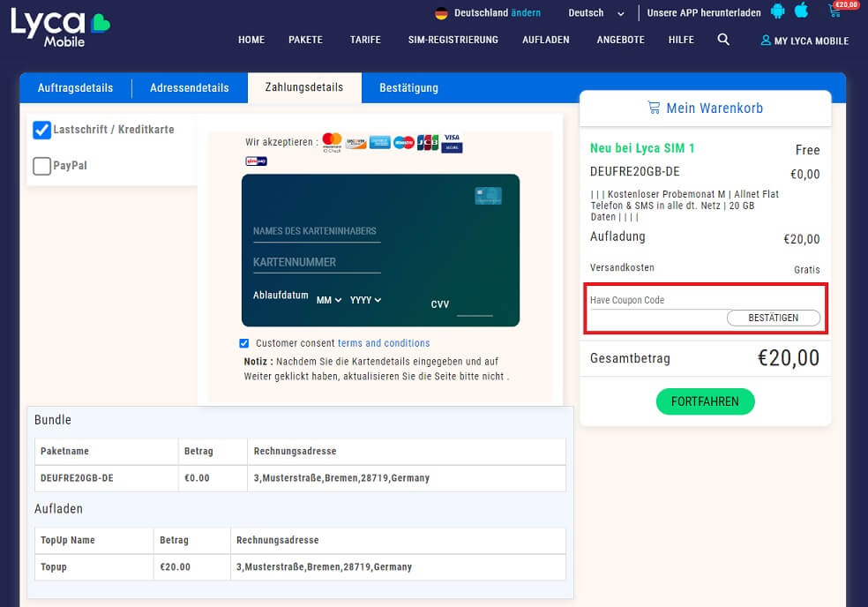Click the Mastercard logo
Screen dimensions: 868x607
click(333, 142)
